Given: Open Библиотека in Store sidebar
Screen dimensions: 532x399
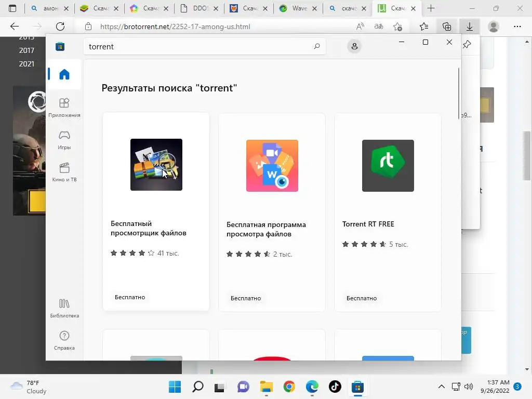Looking at the screenshot, I should coord(64,308).
